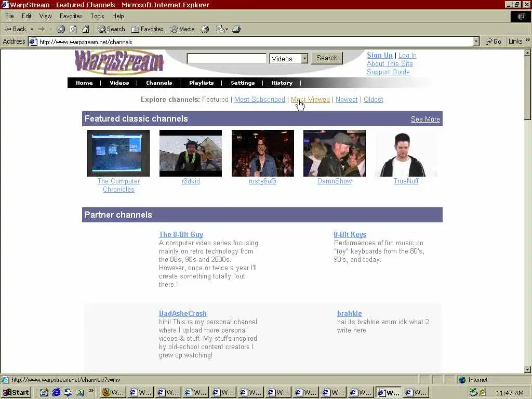Open the About This Site link

(390, 63)
